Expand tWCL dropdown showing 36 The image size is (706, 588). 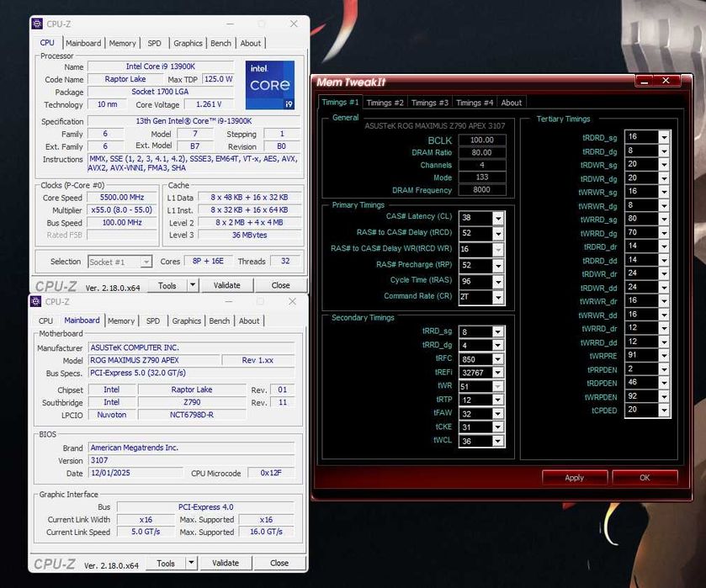coord(497,442)
